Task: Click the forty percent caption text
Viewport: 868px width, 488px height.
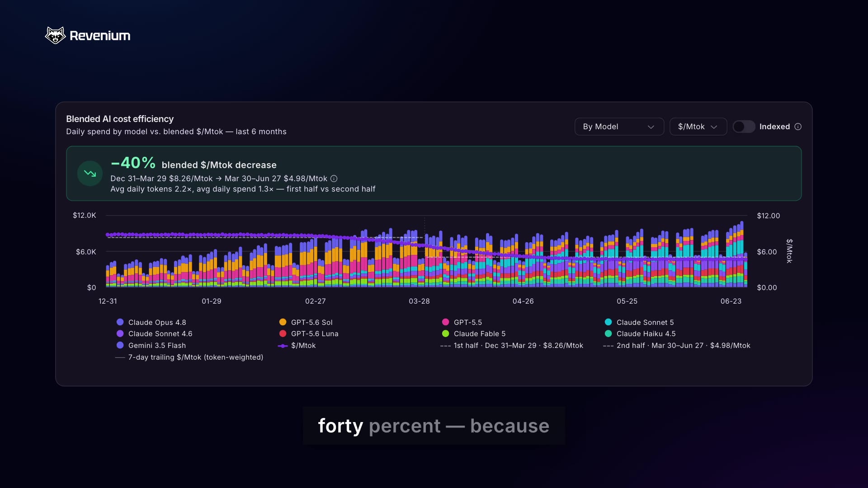Action: [434, 426]
